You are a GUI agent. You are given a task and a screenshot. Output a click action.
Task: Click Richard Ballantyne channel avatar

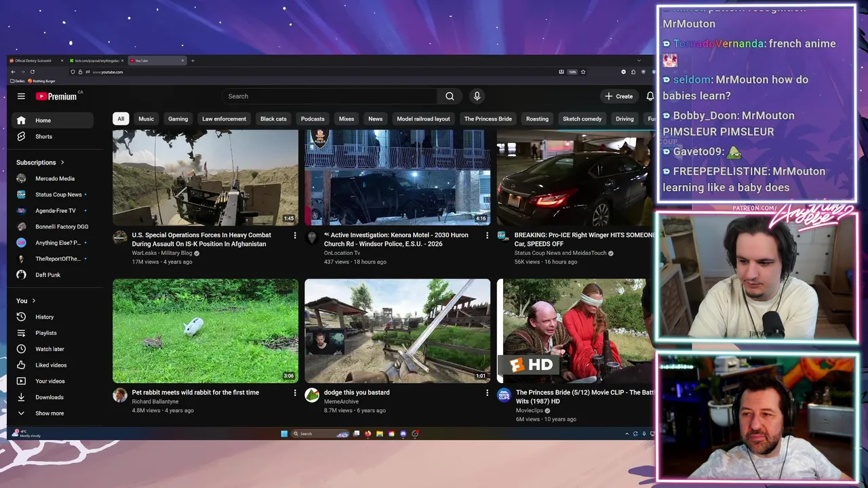coord(120,394)
